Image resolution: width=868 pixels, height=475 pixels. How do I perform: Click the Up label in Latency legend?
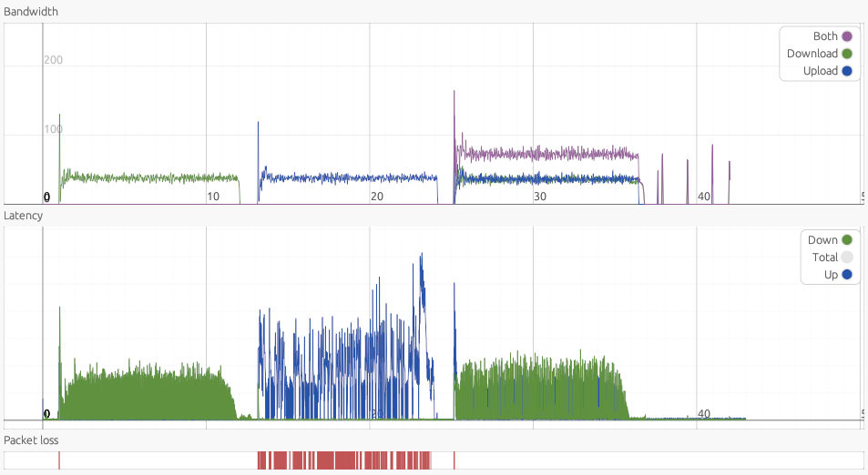click(831, 274)
